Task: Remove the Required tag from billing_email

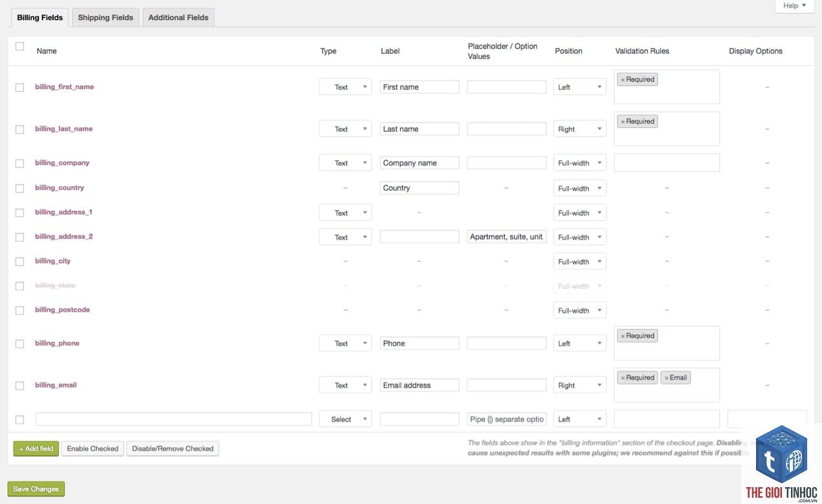Action: point(623,379)
